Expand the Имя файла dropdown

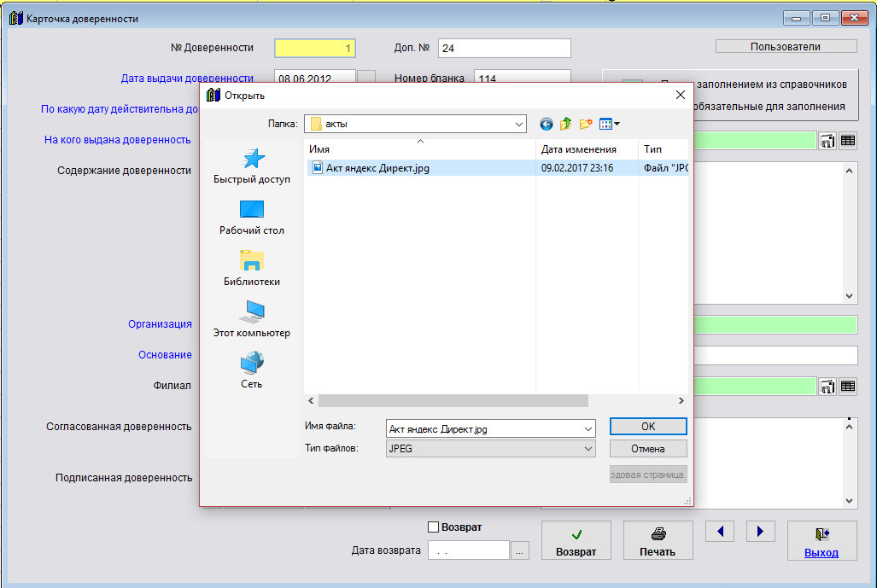pyautogui.click(x=588, y=429)
